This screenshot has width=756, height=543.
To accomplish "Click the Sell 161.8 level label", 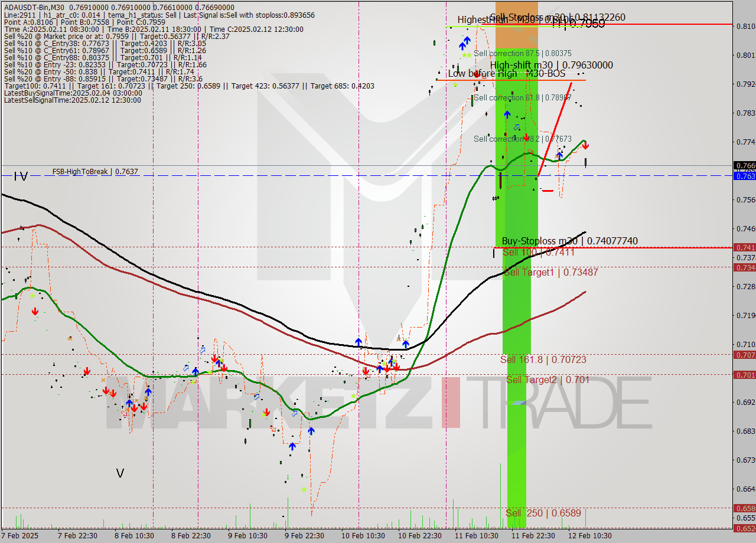I will coord(543,359).
